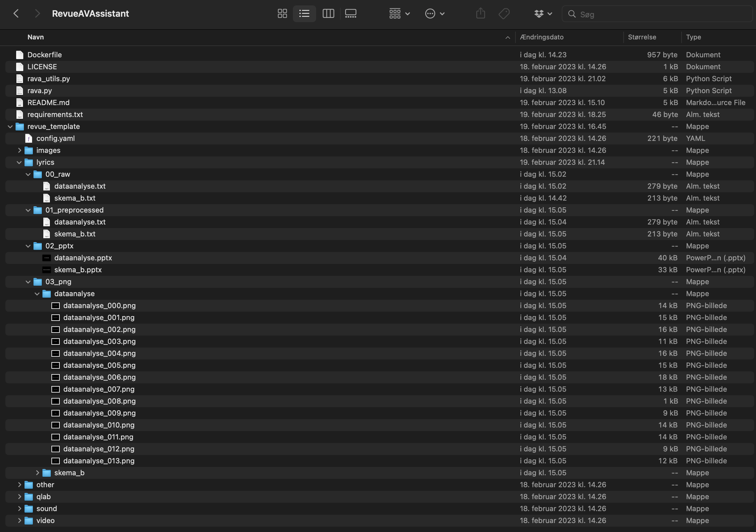Expand the images folder
The image size is (756, 532).
click(19, 150)
